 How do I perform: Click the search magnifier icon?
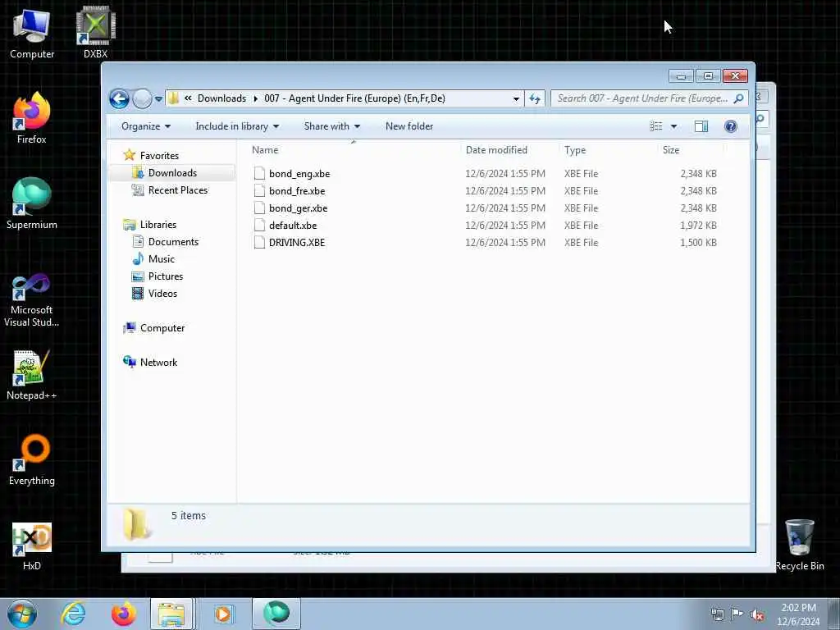pyautogui.click(x=738, y=98)
